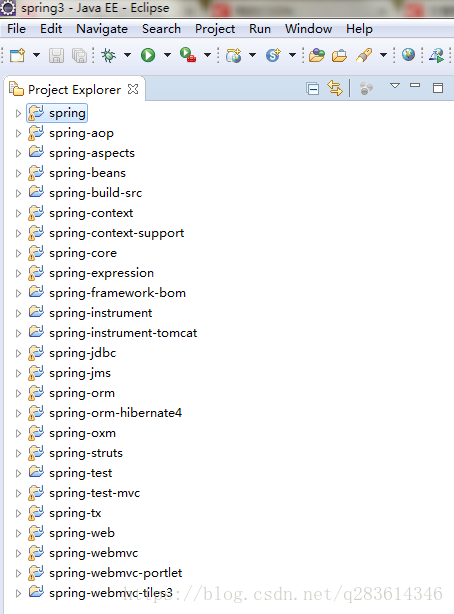Toggle Link with Editor in Project Explorer
Image resolution: width=454 pixels, height=614 pixels.
coord(335,88)
